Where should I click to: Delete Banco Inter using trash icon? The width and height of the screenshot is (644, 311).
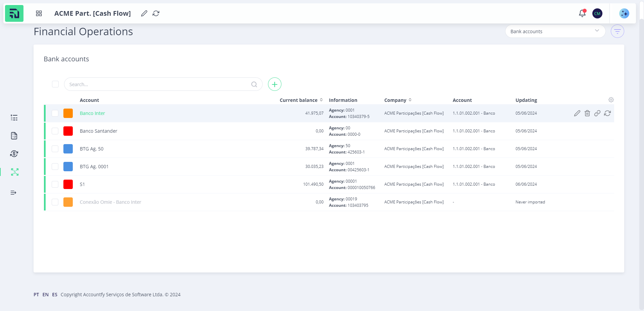pos(587,113)
